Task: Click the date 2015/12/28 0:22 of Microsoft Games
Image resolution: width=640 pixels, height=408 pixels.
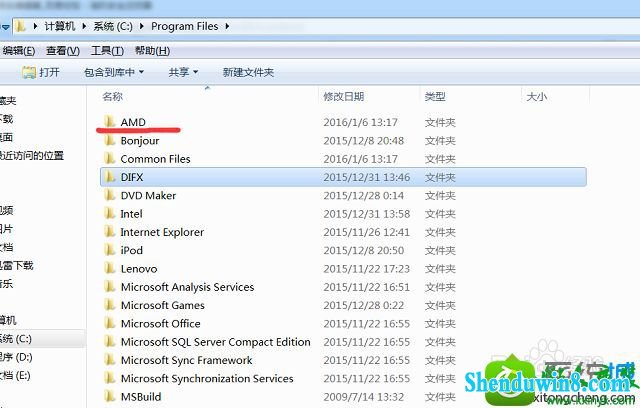Action: pos(364,305)
